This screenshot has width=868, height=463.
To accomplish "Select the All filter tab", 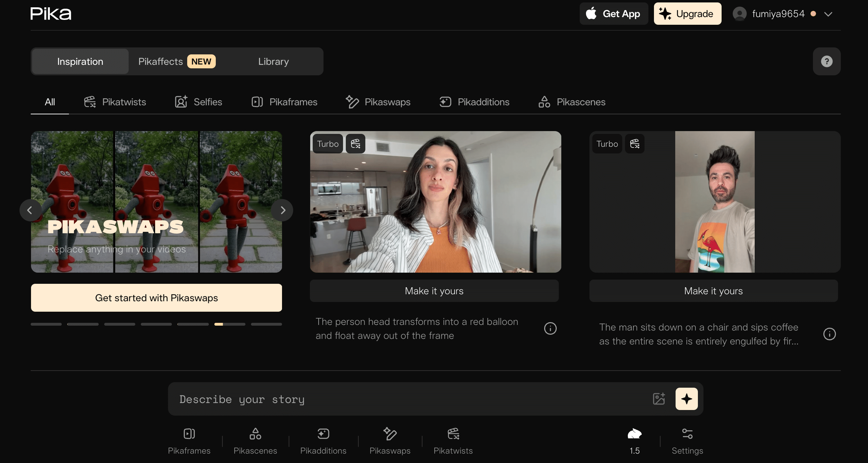I will [50, 102].
